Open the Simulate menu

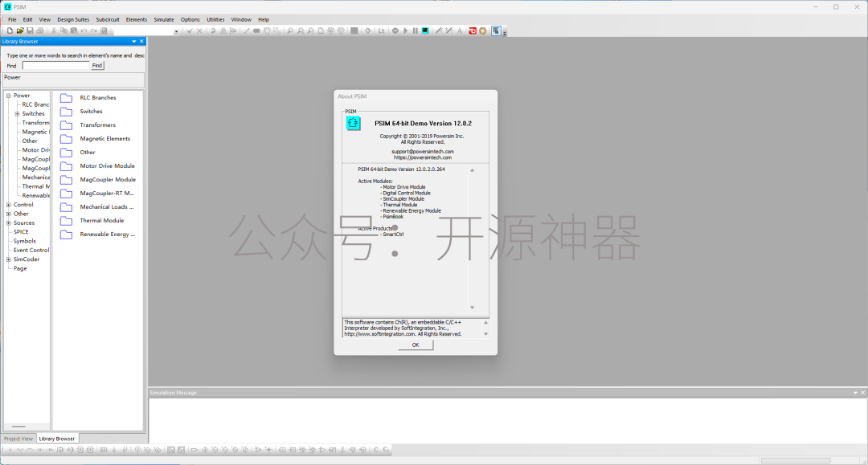pos(164,19)
